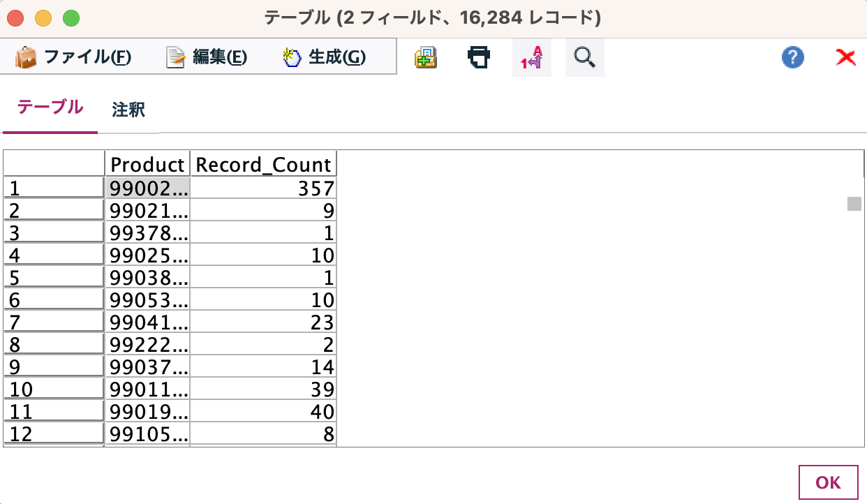The image size is (867, 504).
Task: Click the right-side vertical scrollbar
Action: click(x=853, y=205)
